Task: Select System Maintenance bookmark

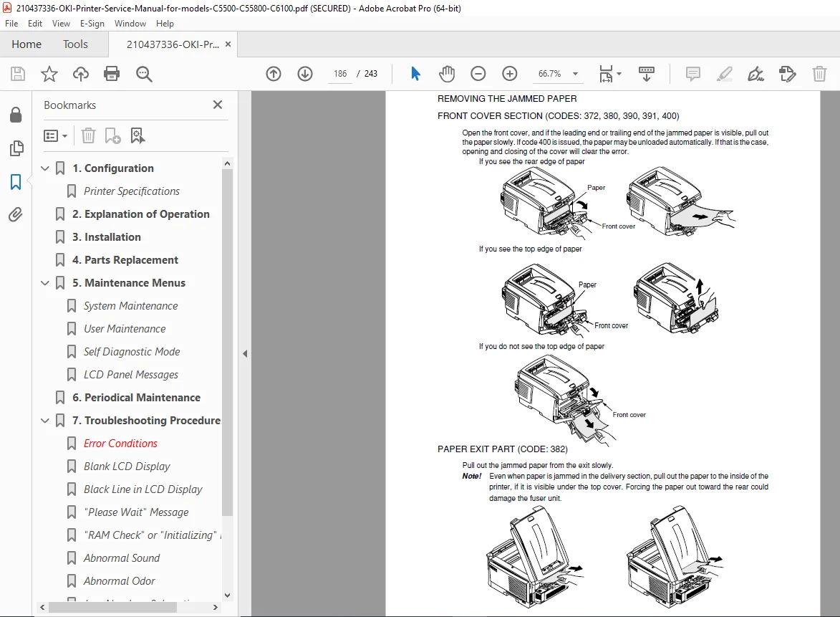Action: (x=130, y=306)
